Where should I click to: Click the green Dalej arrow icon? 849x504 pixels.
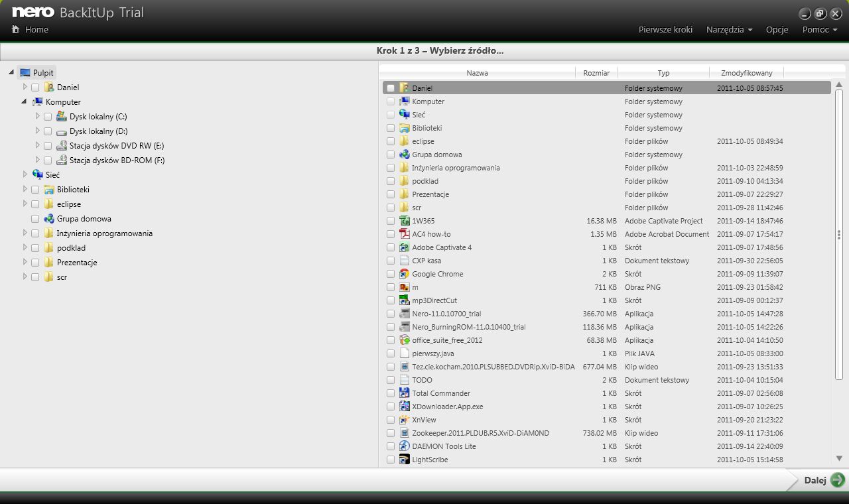837,480
